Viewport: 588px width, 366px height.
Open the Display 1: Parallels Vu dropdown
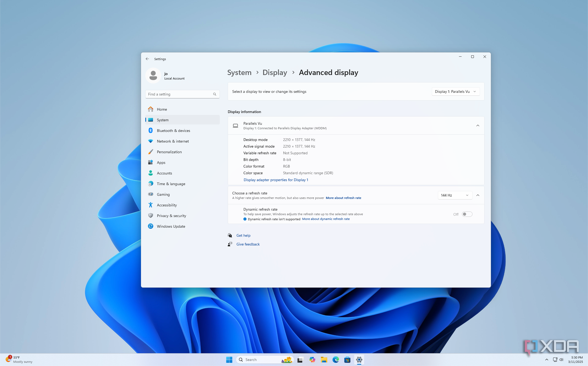tap(456, 91)
